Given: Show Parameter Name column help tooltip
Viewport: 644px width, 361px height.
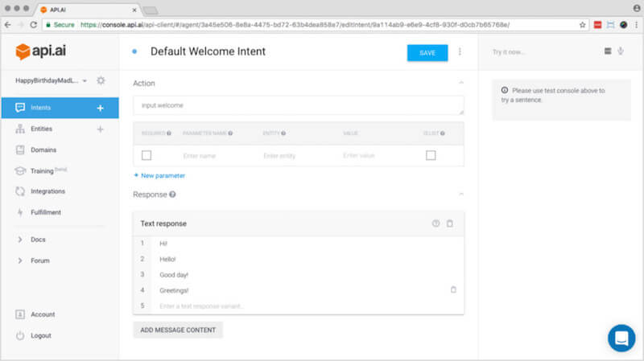Looking at the screenshot, I should point(230,133).
